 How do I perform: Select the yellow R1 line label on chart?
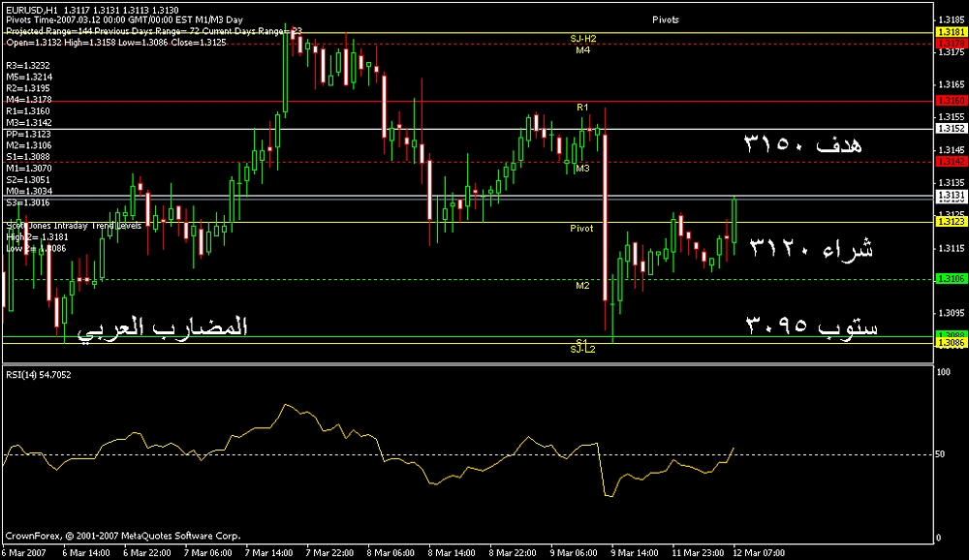(582, 108)
